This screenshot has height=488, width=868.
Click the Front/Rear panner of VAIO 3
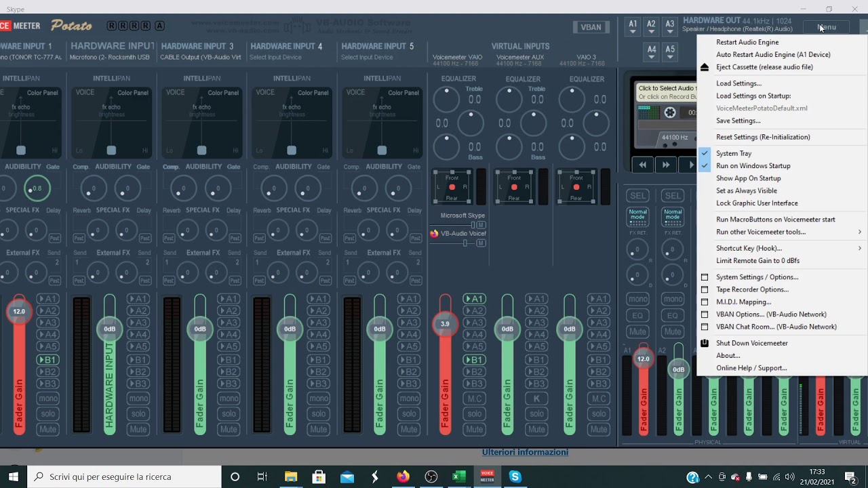[x=576, y=187]
